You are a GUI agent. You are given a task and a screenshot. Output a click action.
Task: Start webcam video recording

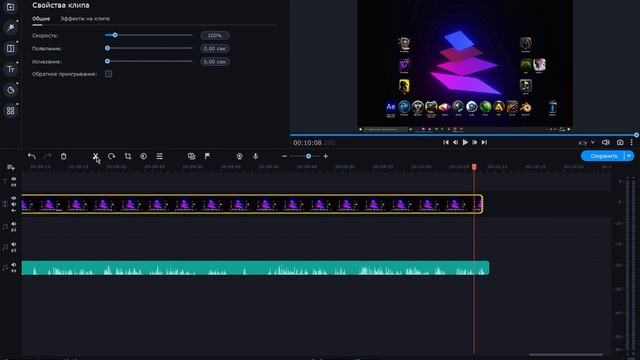point(240,156)
